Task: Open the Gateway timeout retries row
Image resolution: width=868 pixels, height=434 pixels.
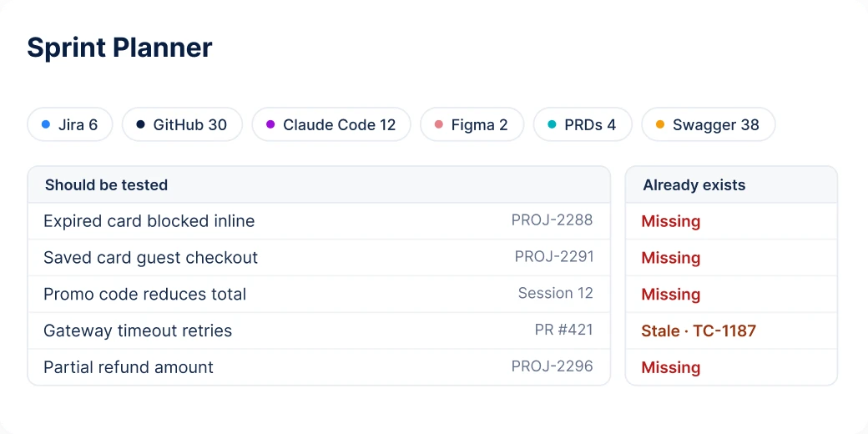Action: pyautogui.click(x=319, y=331)
